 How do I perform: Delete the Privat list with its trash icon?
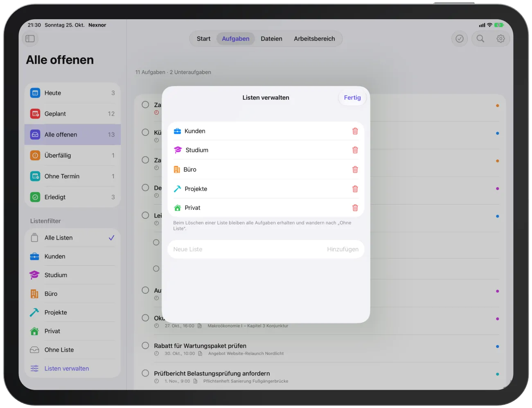click(x=355, y=208)
